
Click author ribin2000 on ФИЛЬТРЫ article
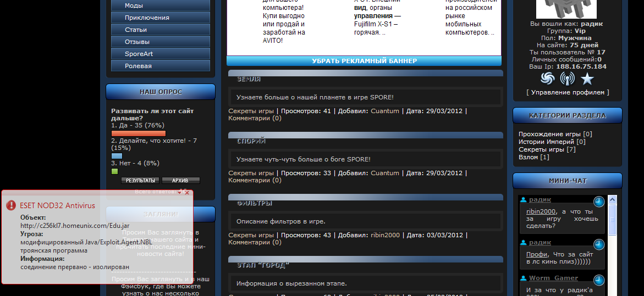(x=386, y=235)
